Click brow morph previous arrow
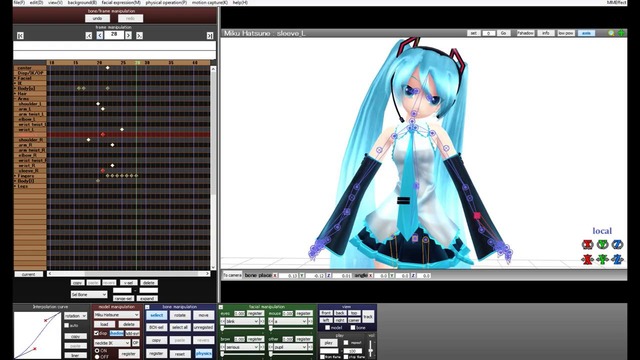 click(x=222, y=347)
